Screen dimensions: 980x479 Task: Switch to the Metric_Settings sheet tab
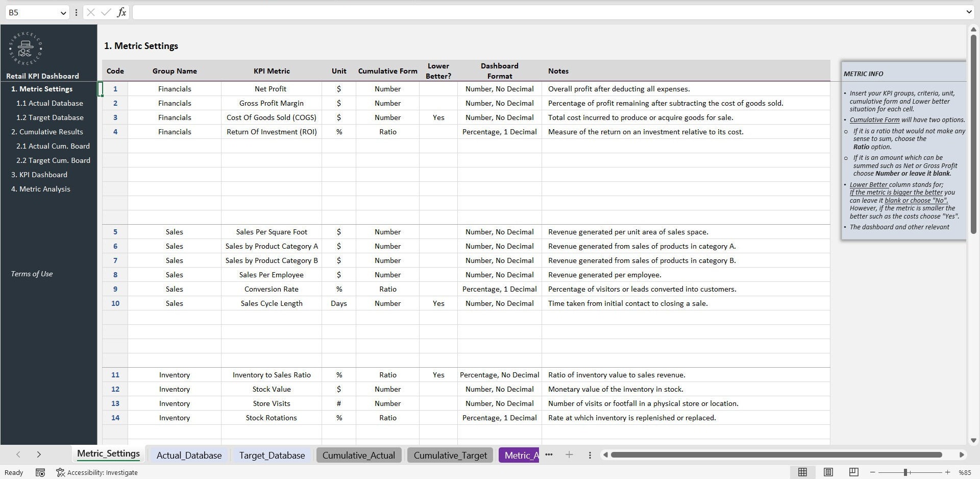pos(108,454)
